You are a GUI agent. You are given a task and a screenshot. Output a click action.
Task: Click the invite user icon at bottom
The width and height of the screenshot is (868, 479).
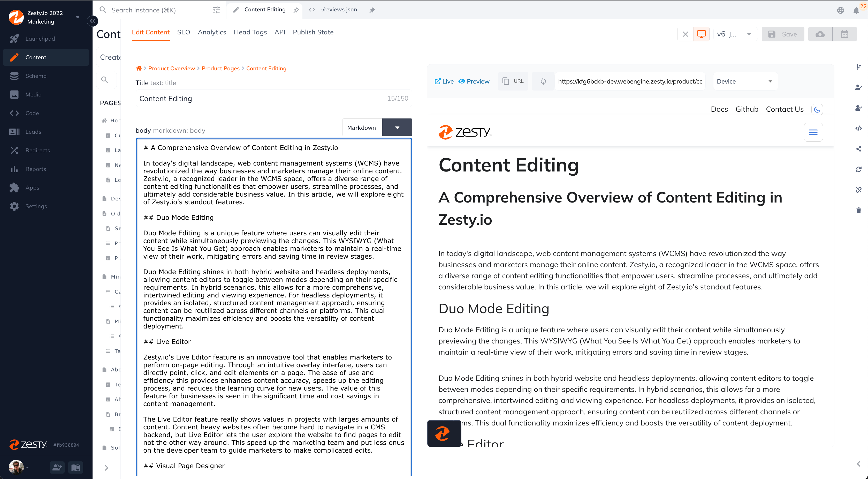tap(57, 467)
